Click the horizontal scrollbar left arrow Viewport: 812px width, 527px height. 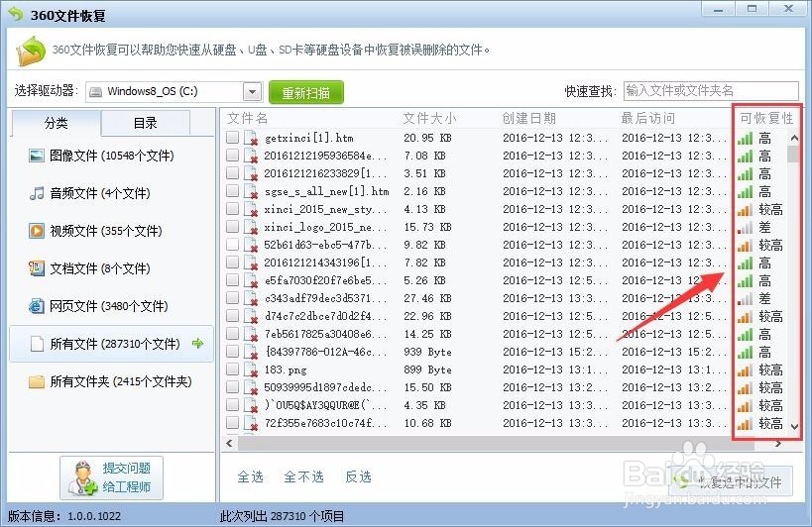(x=229, y=443)
